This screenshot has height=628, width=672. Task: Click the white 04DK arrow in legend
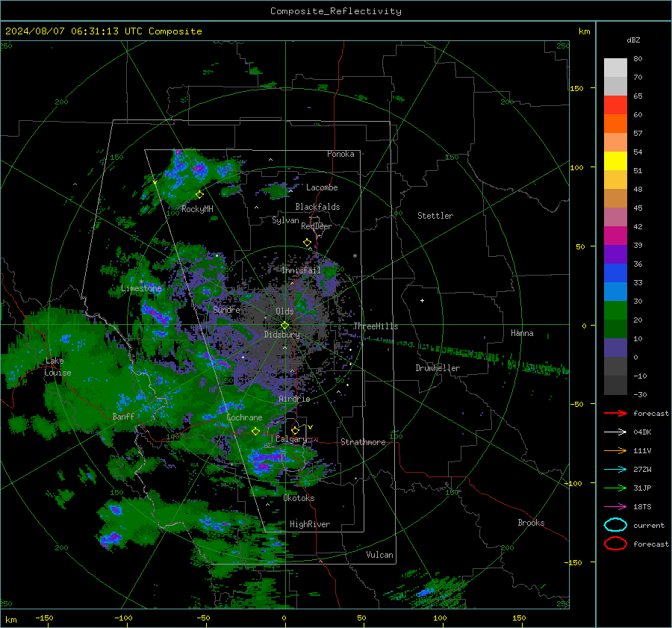pos(615,432)
